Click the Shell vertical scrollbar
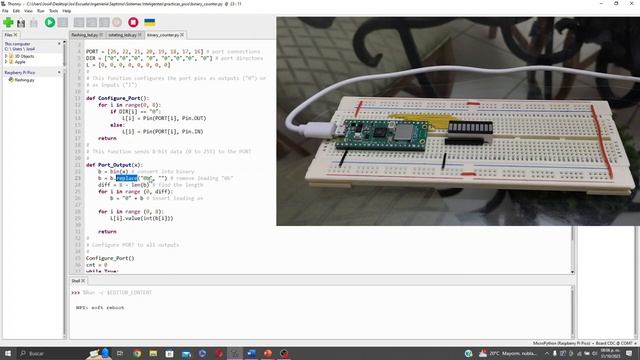The width and height of the screenshot is (640, 360). pos(572,312)
